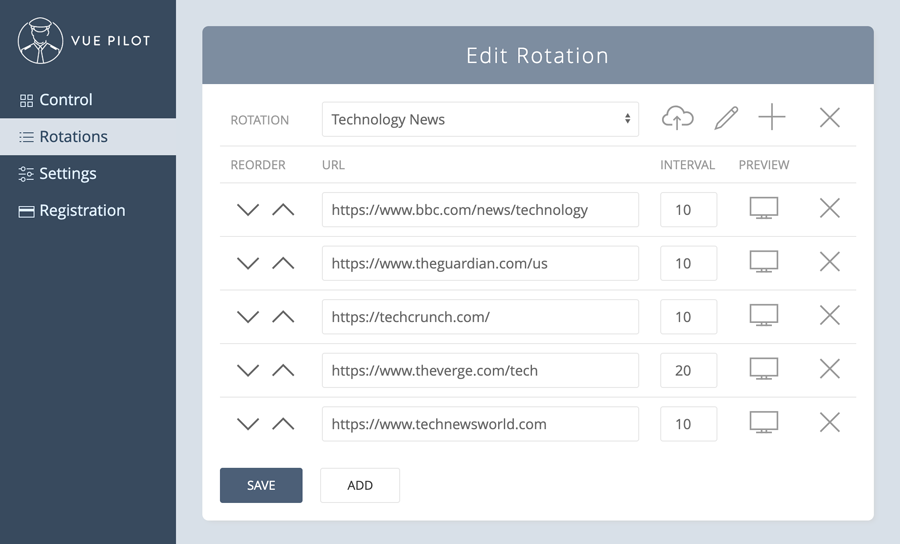Move the theguardian.com URL down

[x=248, y=263]
